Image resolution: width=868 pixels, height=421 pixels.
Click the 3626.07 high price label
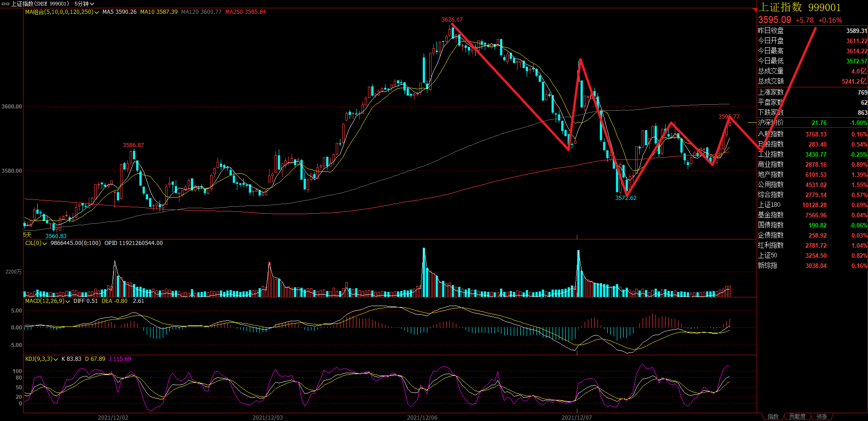point(452,20)
